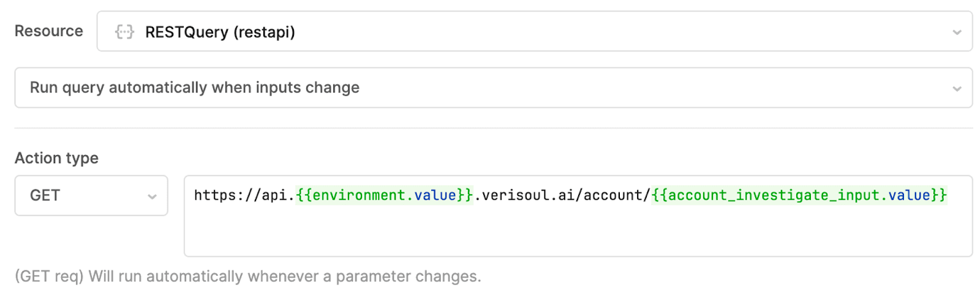Open the GET method dropdown
980x293 pixels.
pos(91,196)
